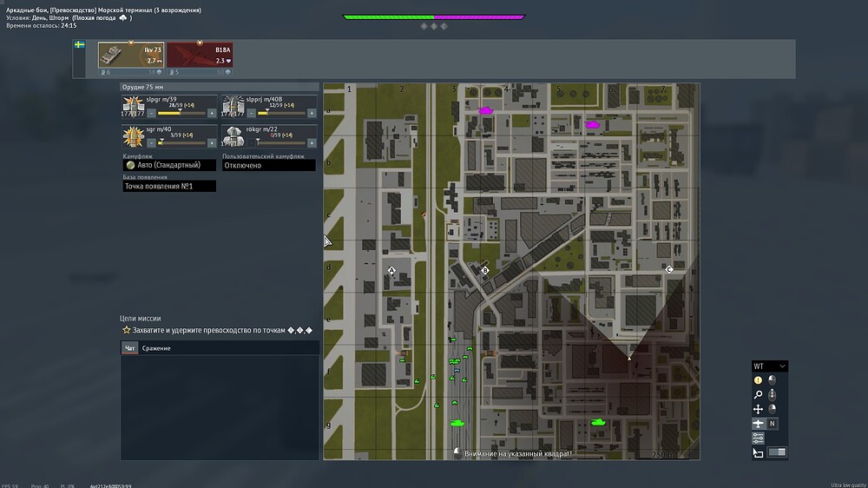Open the map settings sliders icon
This screenshot has width=868, height=488.
(758, 439)
